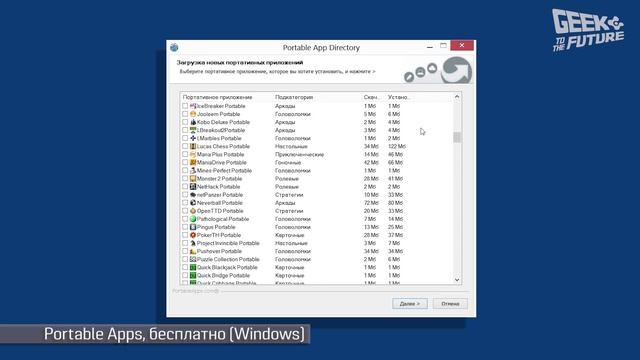Click the Mines-Perfect Portable icon
This screenshot has height=360, width=640.
(x=193, y=171)
